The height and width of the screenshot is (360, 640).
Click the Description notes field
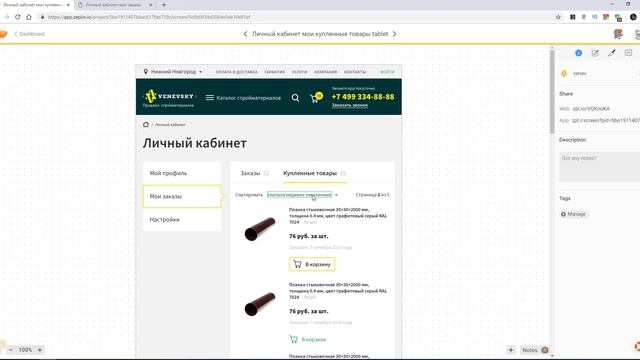click(x=599, y=167)
